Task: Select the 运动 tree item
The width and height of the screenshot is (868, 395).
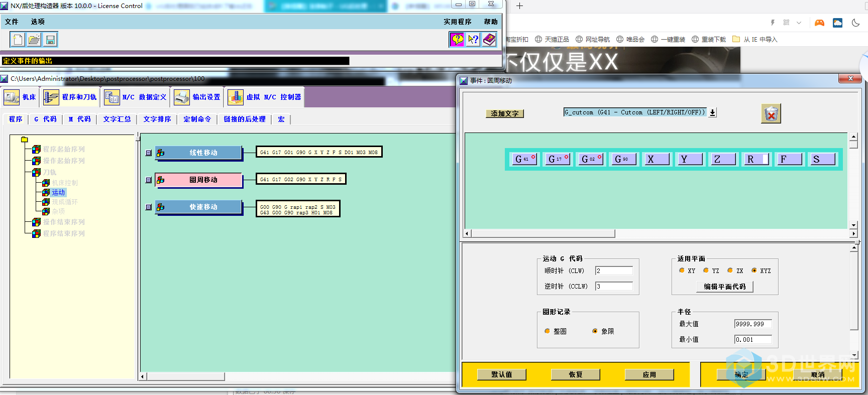Action: pyautogui.click(x=58, y=192)
